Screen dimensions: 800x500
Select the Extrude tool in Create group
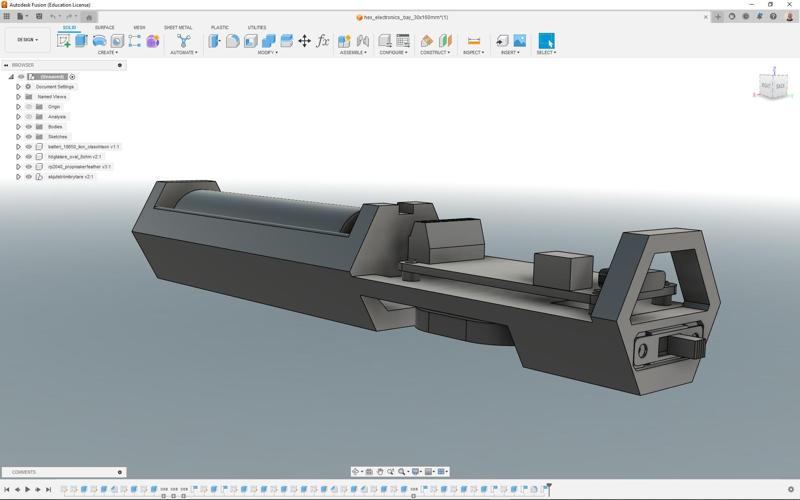click(82, 41)
